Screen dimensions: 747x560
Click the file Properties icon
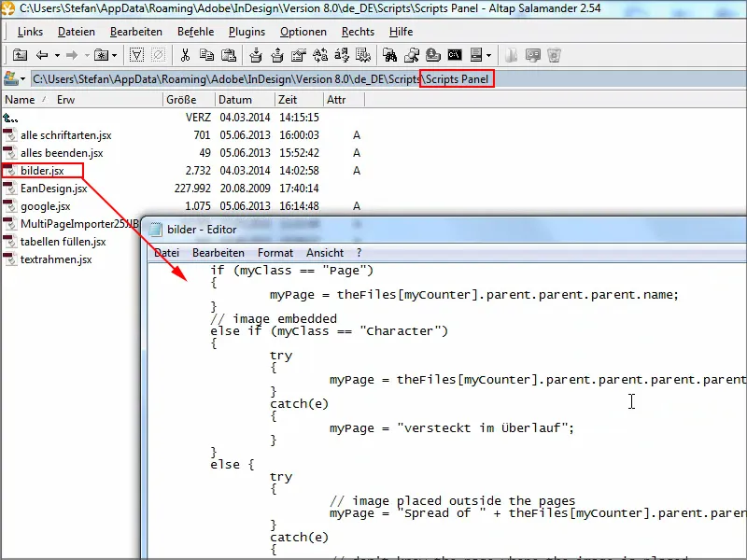click(x=299, y=55)
